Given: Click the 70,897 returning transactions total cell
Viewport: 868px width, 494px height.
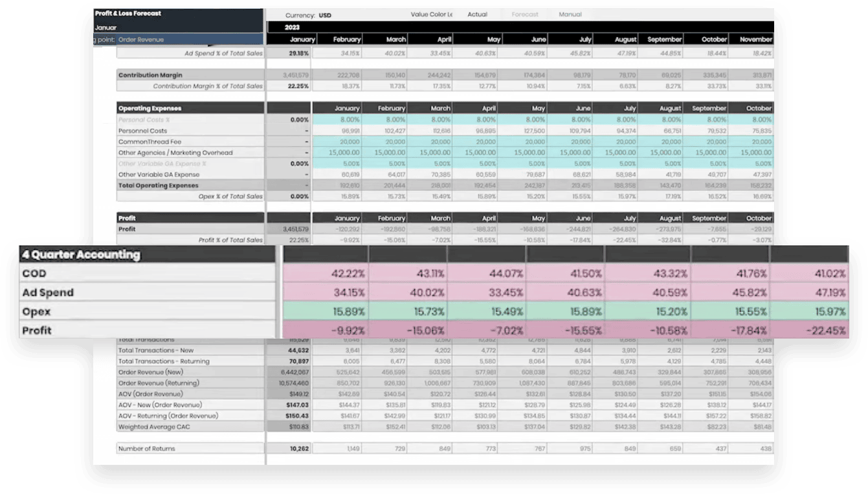Looking at the screenshot, I should coord(289,361).
